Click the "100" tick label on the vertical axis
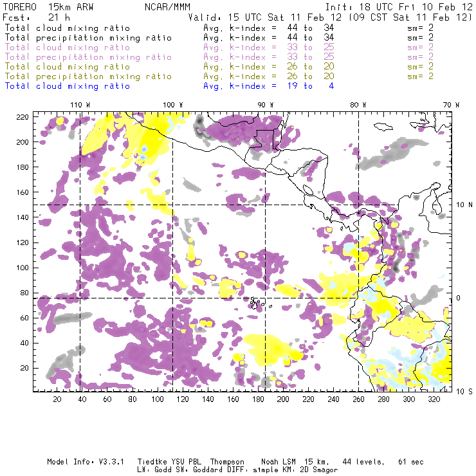The height and width of the screenshot is (476, 476). (23, 268)
